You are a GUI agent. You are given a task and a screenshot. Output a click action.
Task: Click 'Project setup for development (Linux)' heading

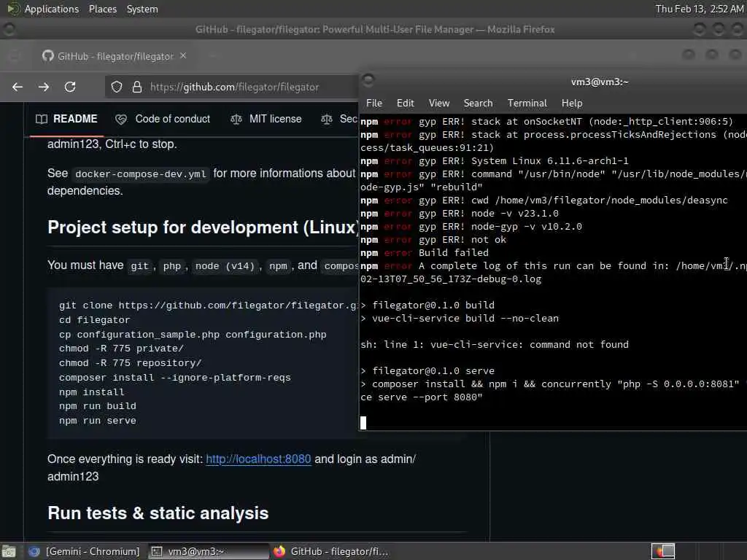[x=203, y=227]
